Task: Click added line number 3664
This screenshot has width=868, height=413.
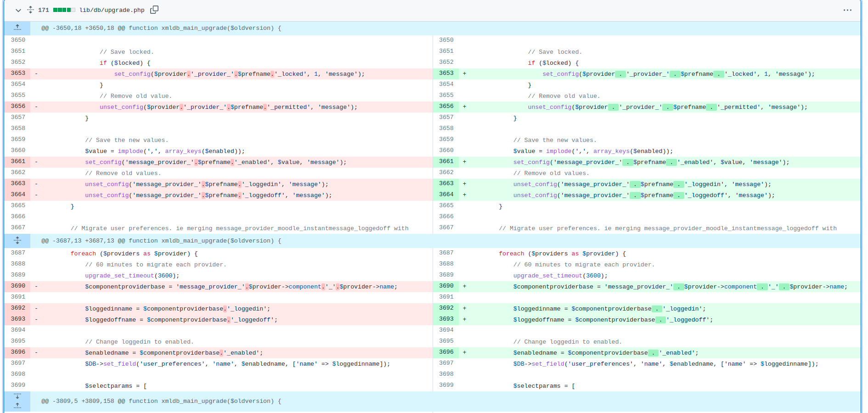Action: tap(446, 195)
